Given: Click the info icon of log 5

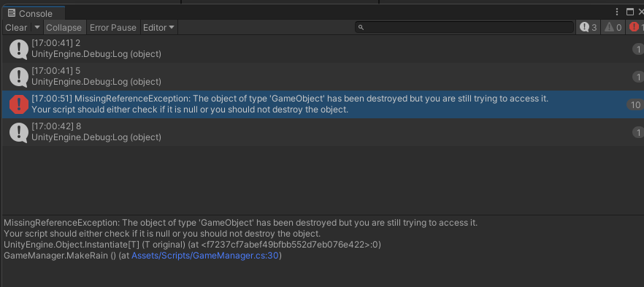Looking at the screenshot, I should [x=19, y=77].
